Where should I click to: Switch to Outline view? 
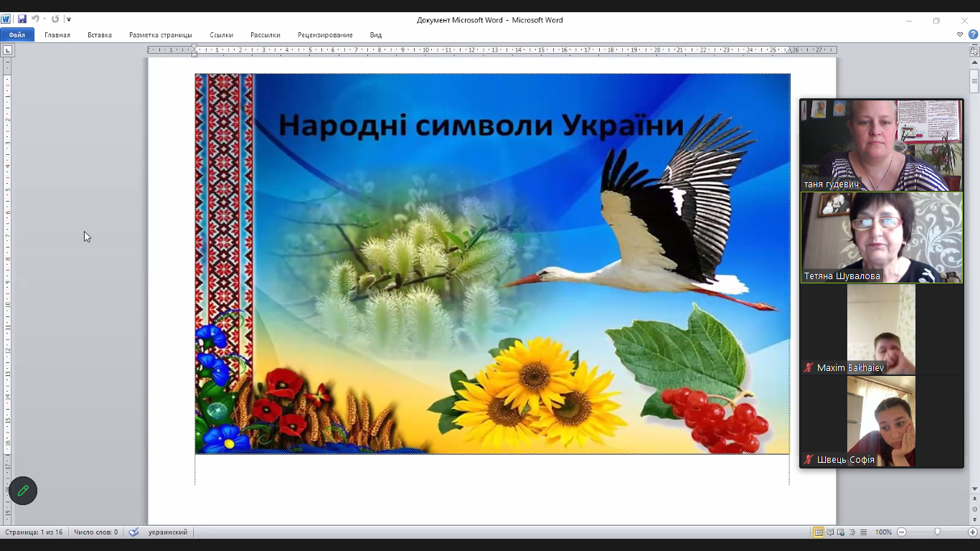(852, 532)
